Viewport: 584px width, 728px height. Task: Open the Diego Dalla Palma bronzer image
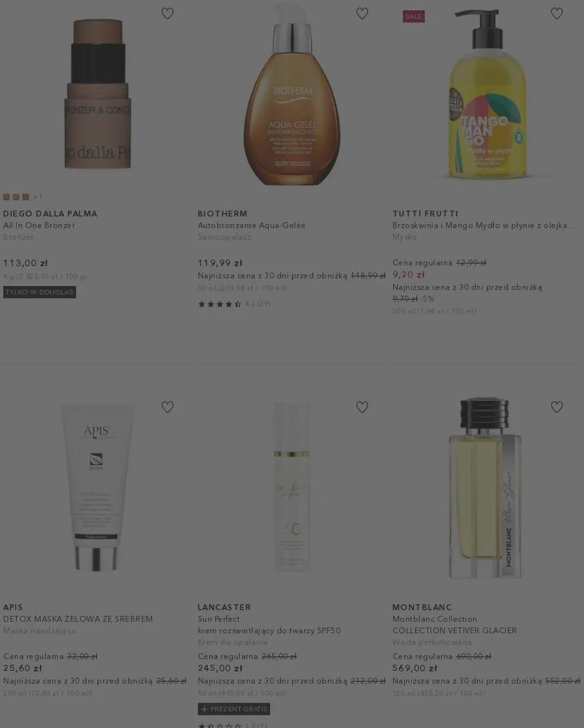(97, 94)
